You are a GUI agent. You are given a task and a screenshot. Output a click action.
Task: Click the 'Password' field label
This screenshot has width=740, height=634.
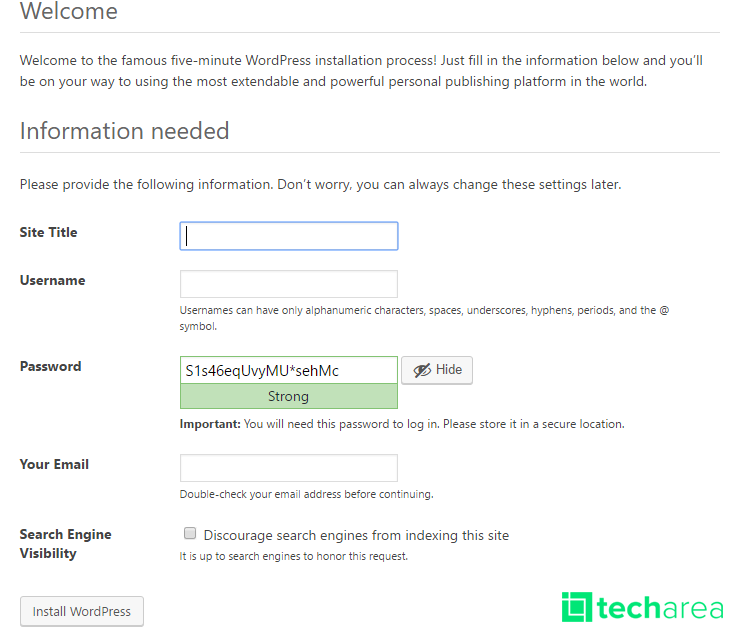(x=50, y=366)
